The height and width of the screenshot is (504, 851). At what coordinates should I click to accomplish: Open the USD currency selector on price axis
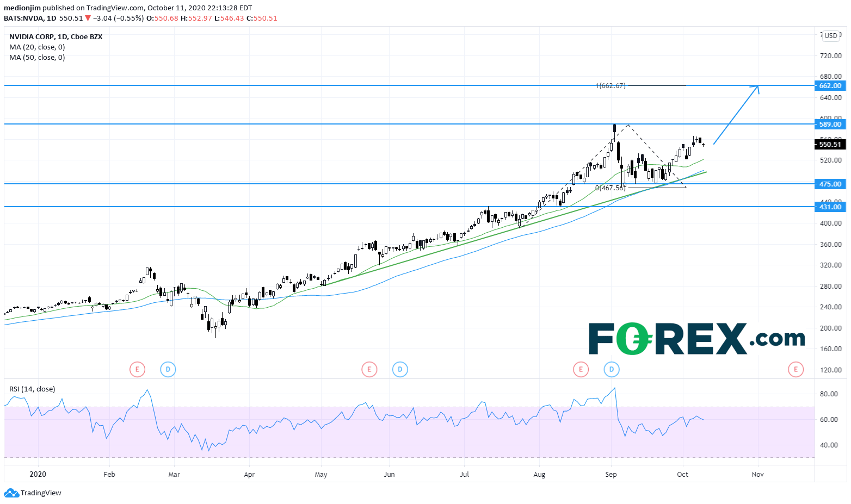(x=831, y=36)
